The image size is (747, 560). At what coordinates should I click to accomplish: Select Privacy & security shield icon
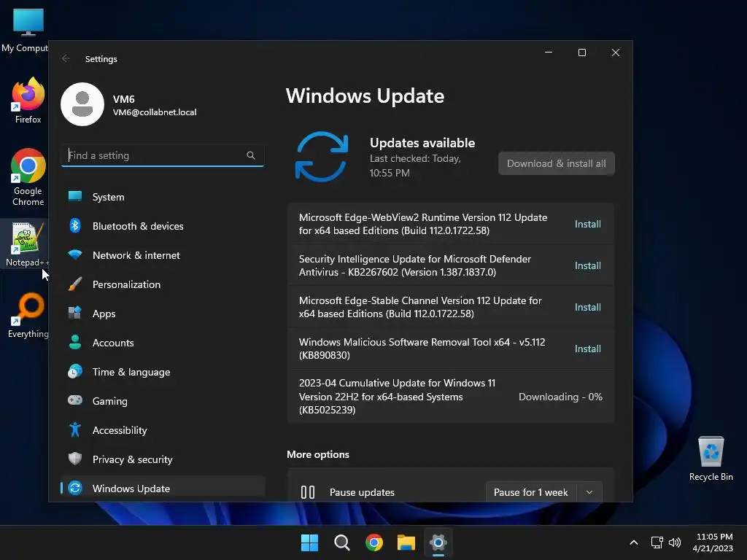[x=75, y=459]
